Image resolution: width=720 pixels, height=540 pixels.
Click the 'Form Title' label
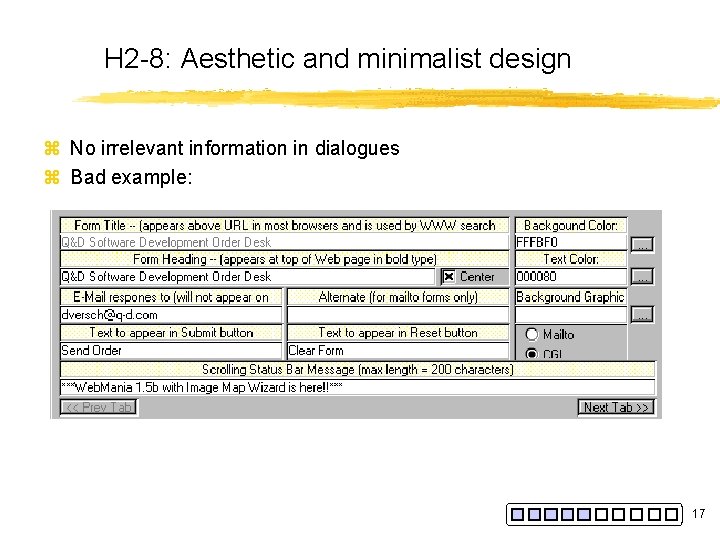284,225
